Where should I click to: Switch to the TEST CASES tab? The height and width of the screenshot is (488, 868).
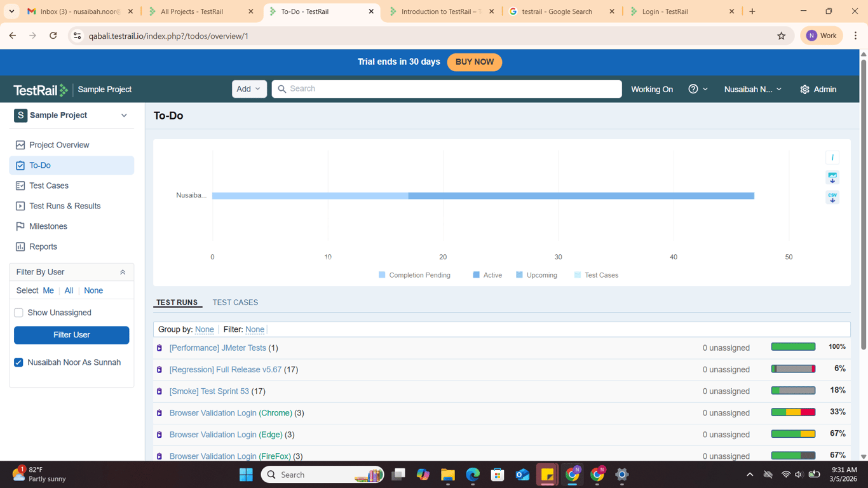click(x=235, y=302)
